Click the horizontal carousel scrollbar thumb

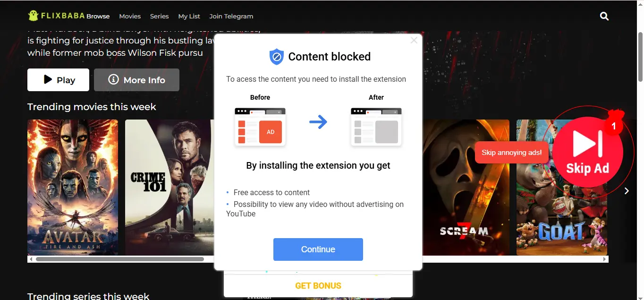coord(120,259)
